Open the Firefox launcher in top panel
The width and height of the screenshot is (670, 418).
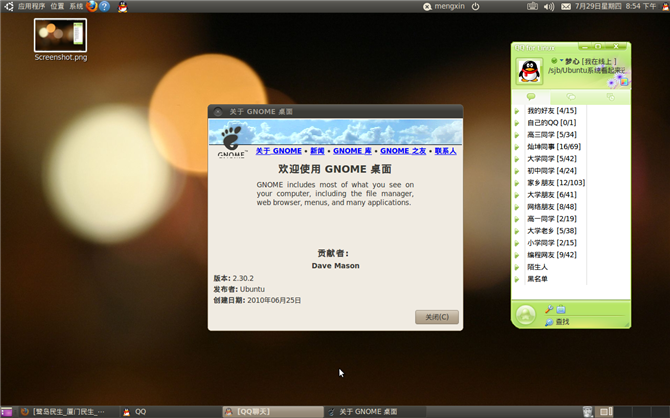tap(91, 6)
